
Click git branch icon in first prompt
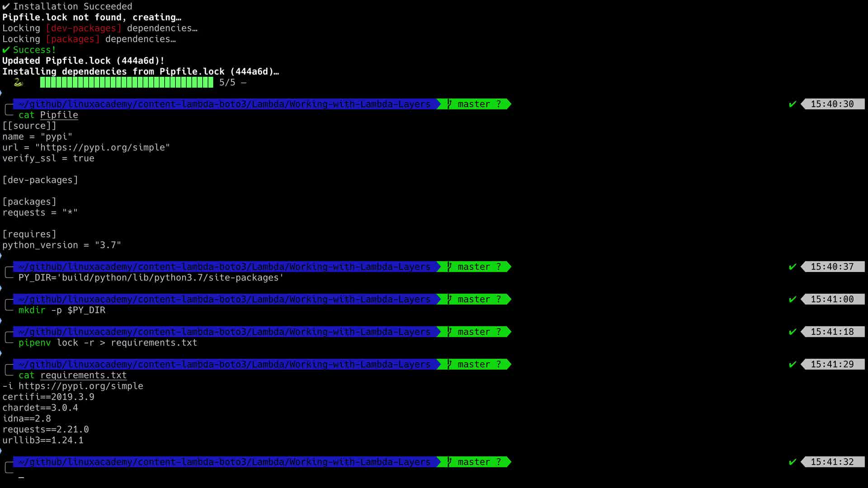point(449,104)
